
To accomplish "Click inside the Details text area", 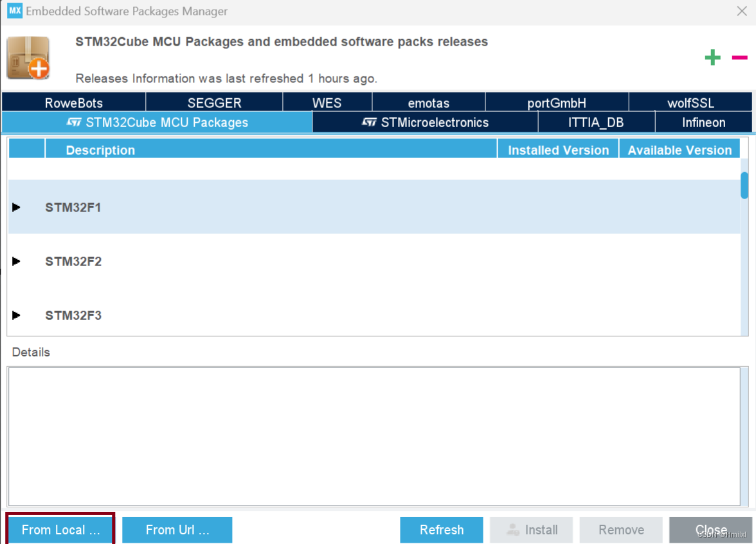I will [x=374, y=437].
